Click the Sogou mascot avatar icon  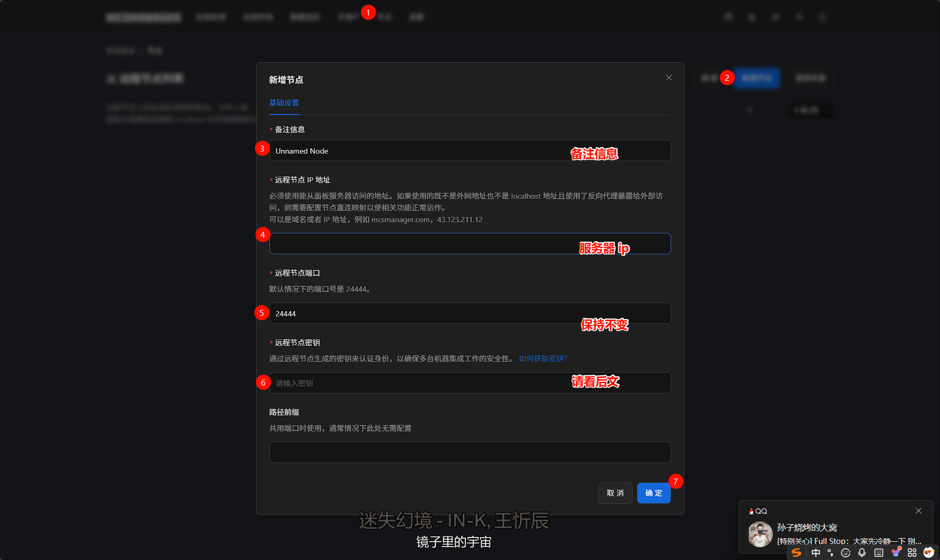pos(929,552)
